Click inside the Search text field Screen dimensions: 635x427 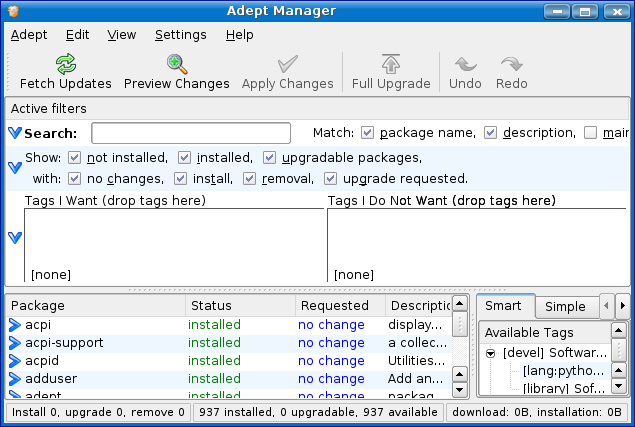click(190, 133)
